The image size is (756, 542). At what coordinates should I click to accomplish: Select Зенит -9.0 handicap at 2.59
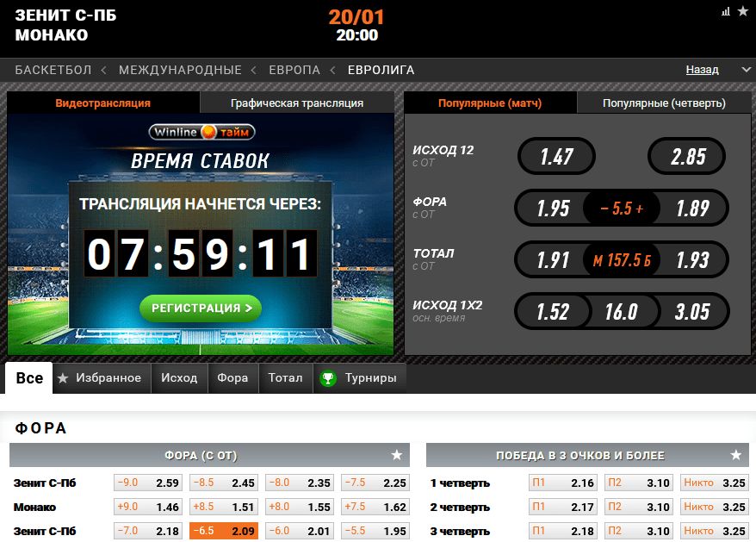tap(148, 483)
